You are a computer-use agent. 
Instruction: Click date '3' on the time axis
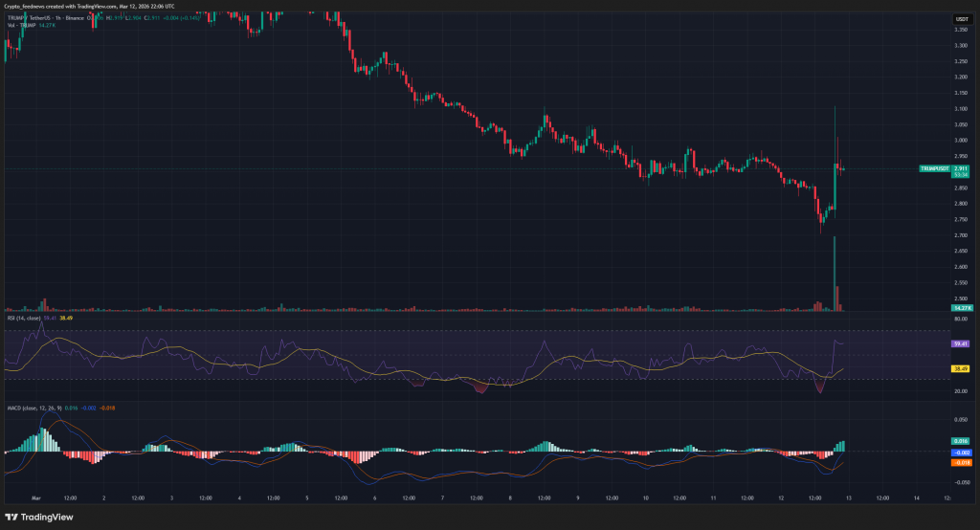pos(172,498)
